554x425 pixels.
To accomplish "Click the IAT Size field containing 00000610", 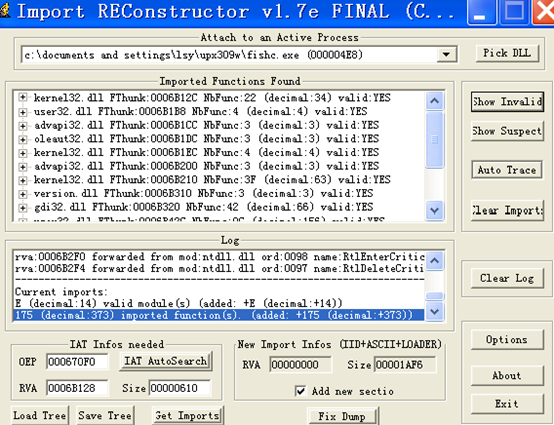I will (x=180, y=388).
